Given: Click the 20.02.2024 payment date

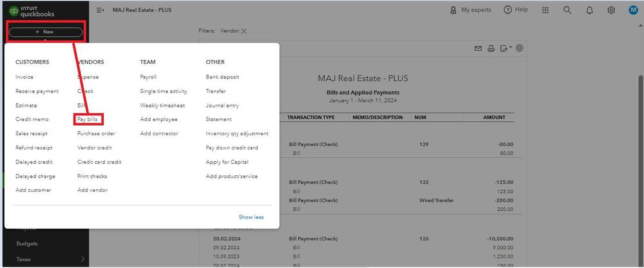Looking at the screenshot, I should [226, 238].
